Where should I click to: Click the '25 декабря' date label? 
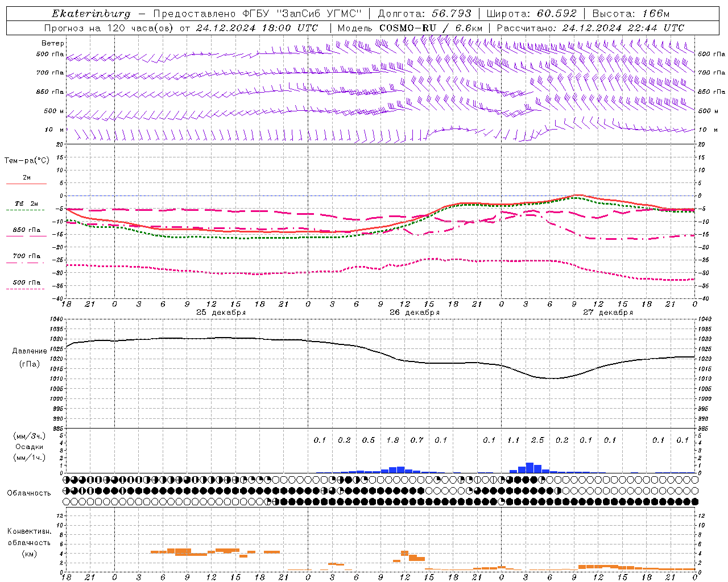[x=221, y=313]
